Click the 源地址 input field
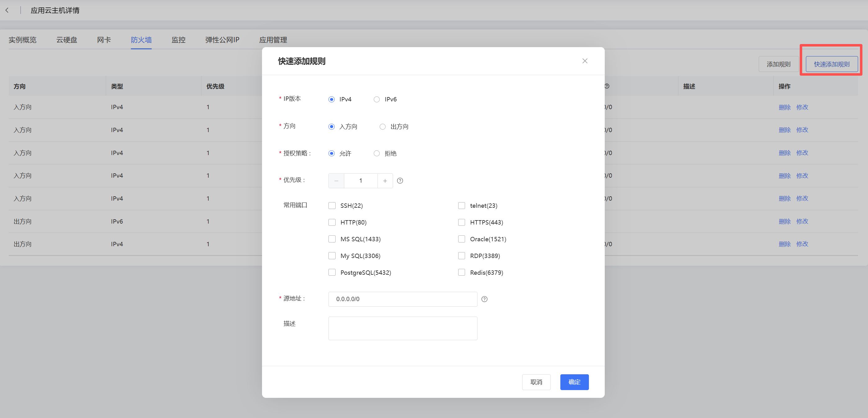The height and width of the screenshot is (418, 868). point(403,299)
